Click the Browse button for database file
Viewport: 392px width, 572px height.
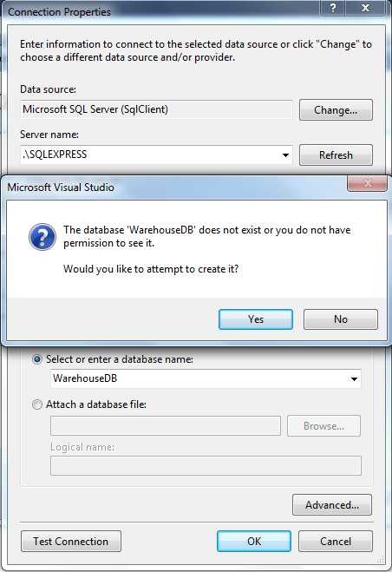point(323,425)
